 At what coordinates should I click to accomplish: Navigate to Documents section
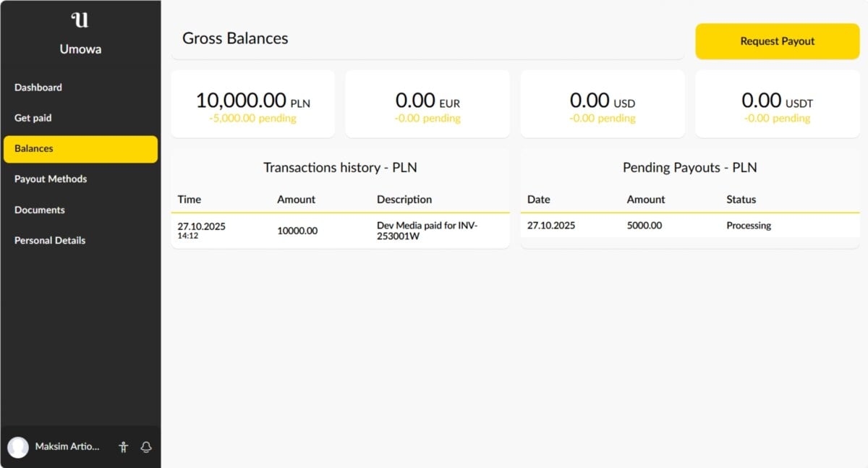pos(40,210)
